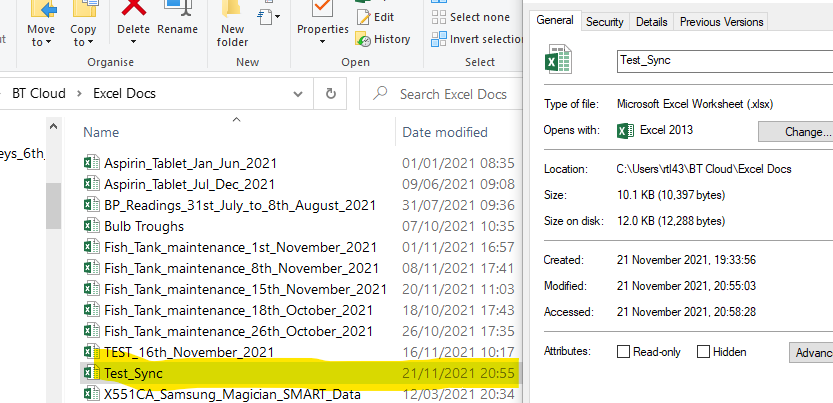The height and width of the screenshot is (403, 833).
Task: Click the refresh icon beside address bar
Action: (x=330, y=94)
